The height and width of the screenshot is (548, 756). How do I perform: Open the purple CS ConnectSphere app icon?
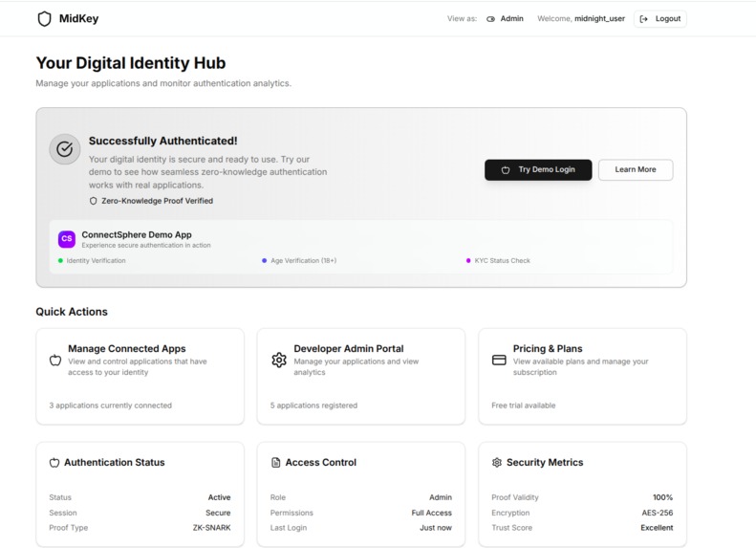[67, 239]
